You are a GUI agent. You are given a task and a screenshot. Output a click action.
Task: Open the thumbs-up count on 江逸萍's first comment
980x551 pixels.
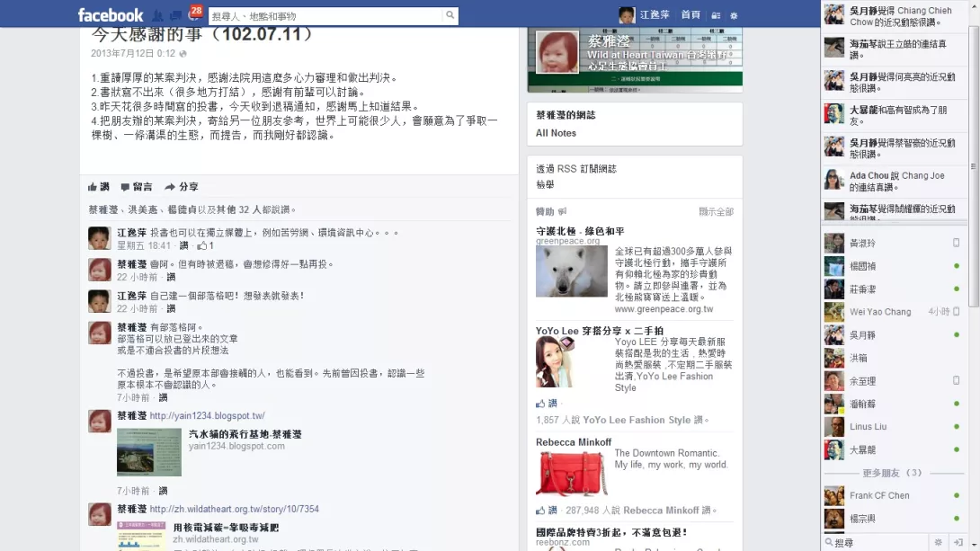206,245
